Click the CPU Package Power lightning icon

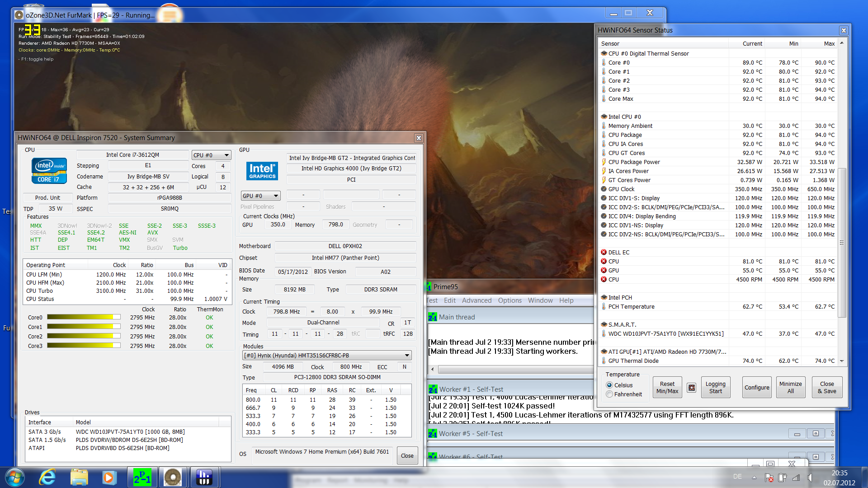point(604,162)
